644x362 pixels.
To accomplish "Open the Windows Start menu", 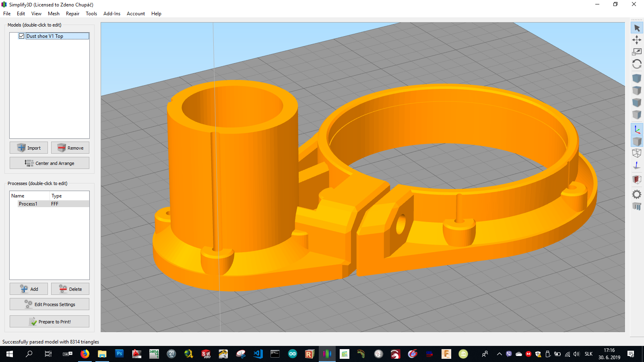I will [10, 354].
